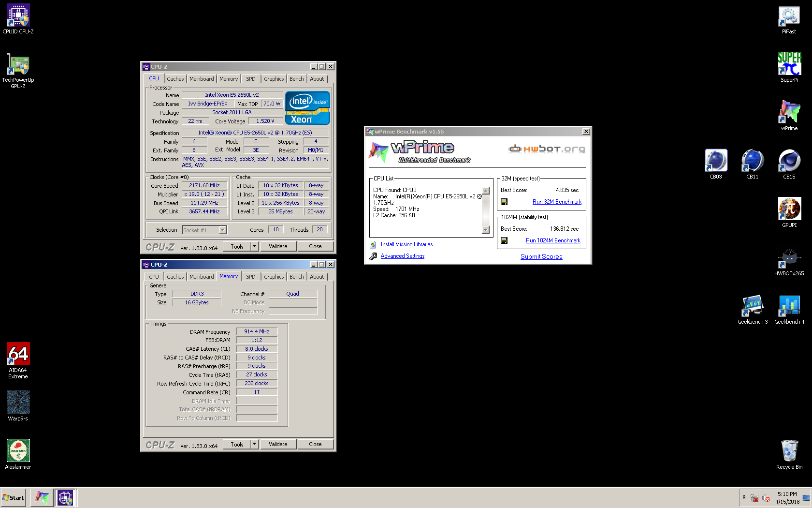Open the CB11 desktop icon
Viewport: 812px width, 508px height.
pos(752,164)
